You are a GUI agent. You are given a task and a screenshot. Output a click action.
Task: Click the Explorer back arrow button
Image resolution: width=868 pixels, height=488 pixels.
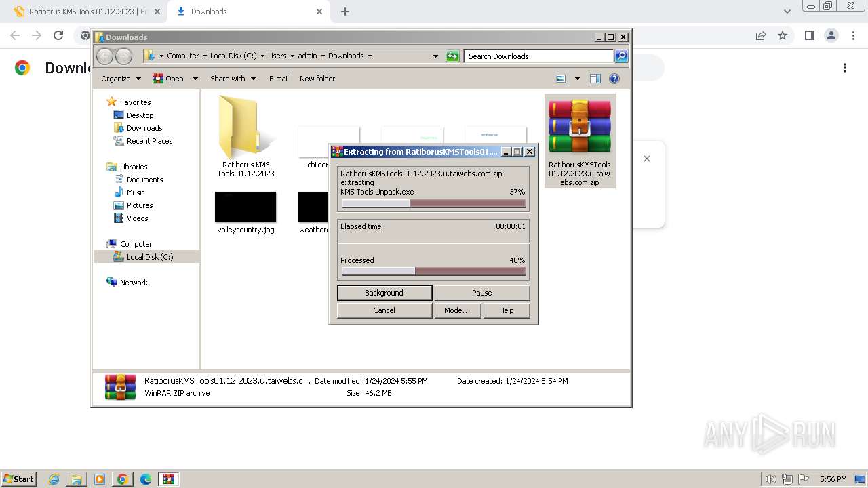105,56
